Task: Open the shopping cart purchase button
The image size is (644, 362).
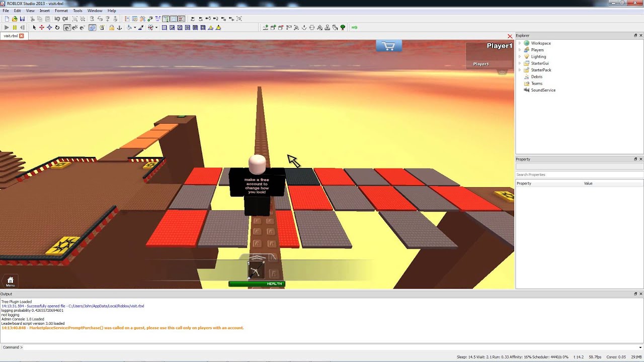Action: (x=388, y=46)
